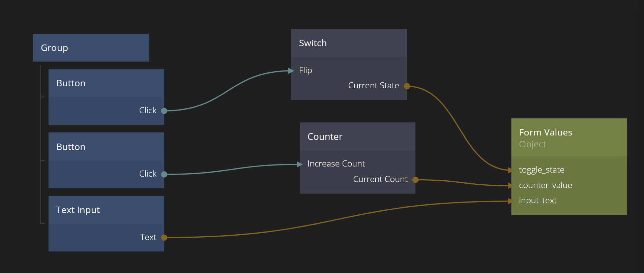Click the toggle_state input arrow
Image resolution: width=644 pixels, height=273 pixels.
click(511, 170)
